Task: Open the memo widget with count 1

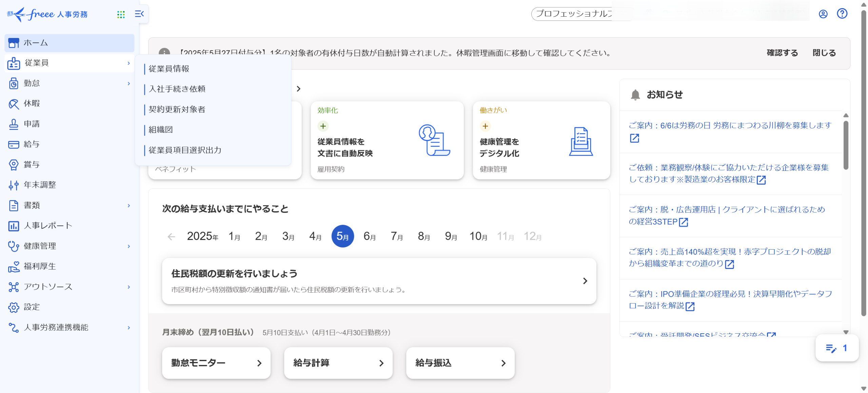Action: 837,348
